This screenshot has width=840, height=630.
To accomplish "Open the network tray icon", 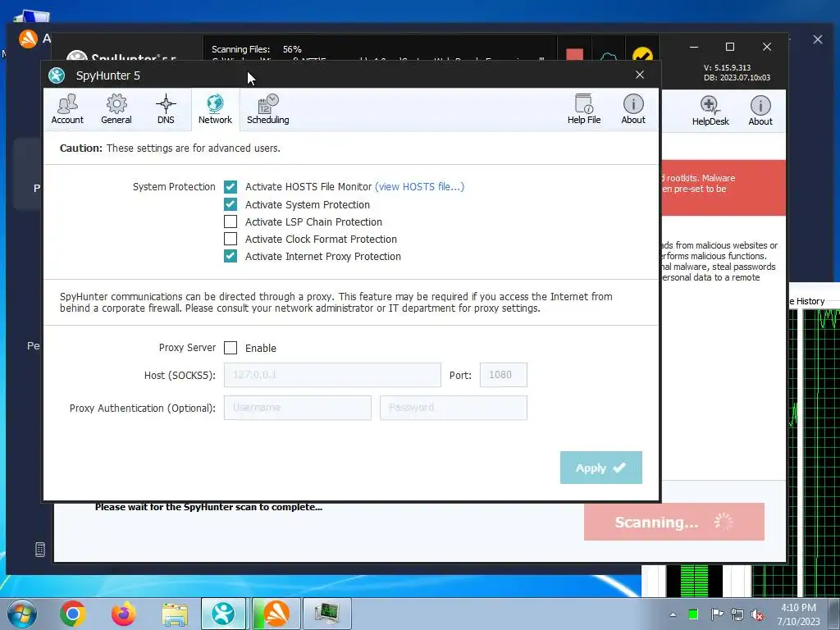I will pyautogui.click(x=737, y=614).
